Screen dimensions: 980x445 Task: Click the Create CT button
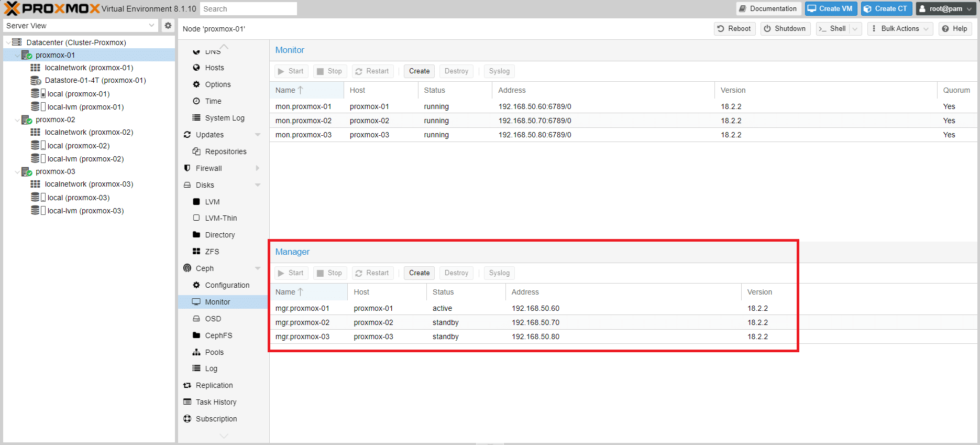coord(887,8)
